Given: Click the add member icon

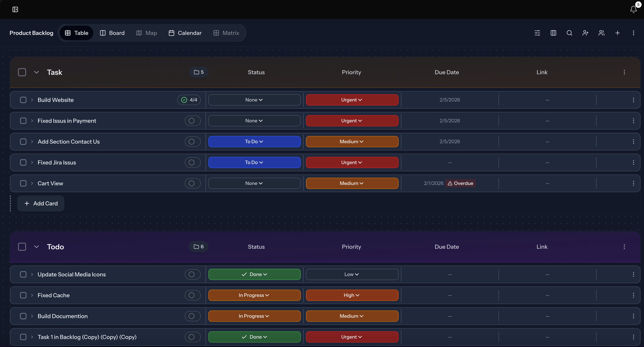Looking at the screenshot, I should point(585,33).
